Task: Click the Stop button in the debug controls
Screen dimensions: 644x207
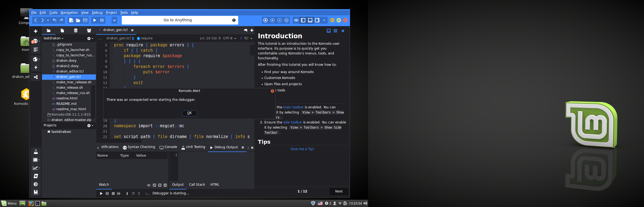Action: pos(113,194)
